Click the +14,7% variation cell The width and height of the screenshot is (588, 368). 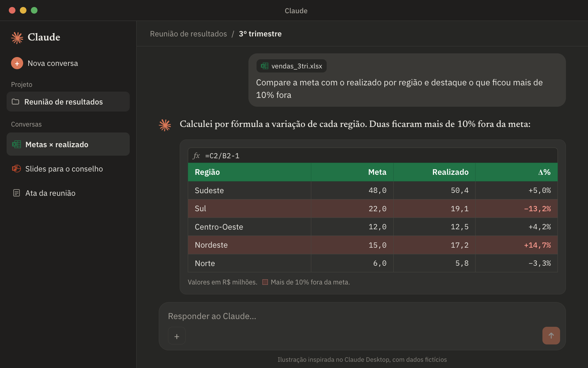(x=516, y=245)
